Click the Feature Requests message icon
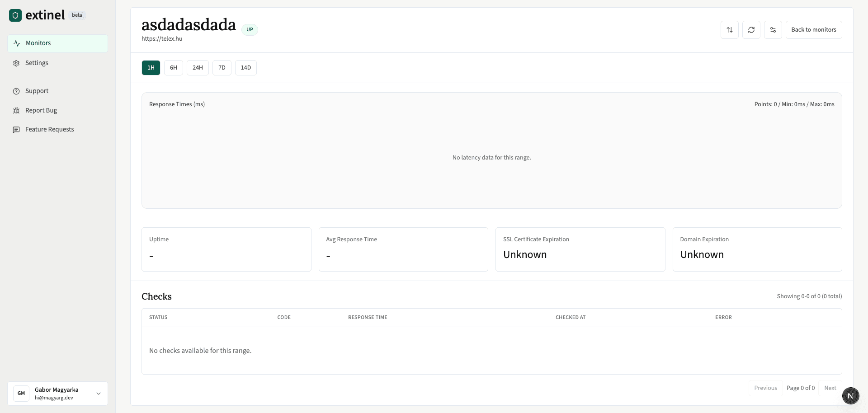Viewport: 868px width, 413px height. click(x=16, y=130)
